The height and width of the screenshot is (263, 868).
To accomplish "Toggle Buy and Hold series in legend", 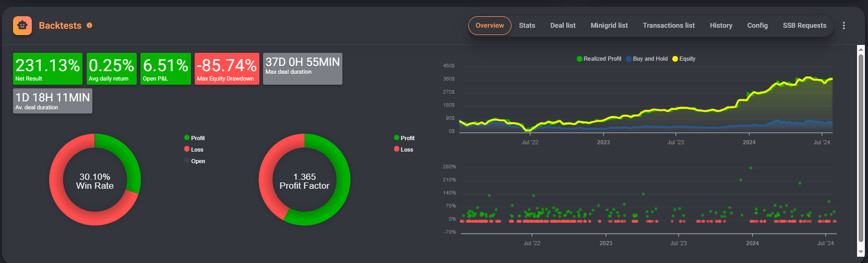I will pyautogui.click(x=647, y=59).
